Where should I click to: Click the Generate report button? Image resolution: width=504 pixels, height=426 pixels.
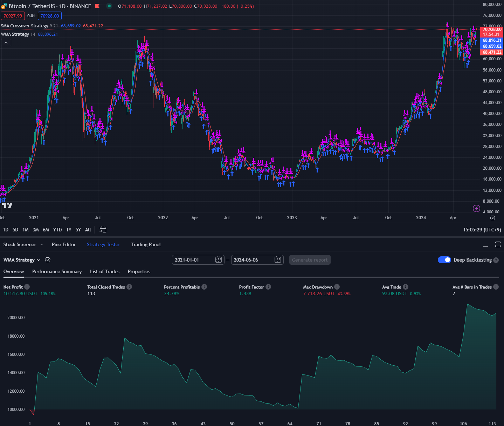click(310, 260)
